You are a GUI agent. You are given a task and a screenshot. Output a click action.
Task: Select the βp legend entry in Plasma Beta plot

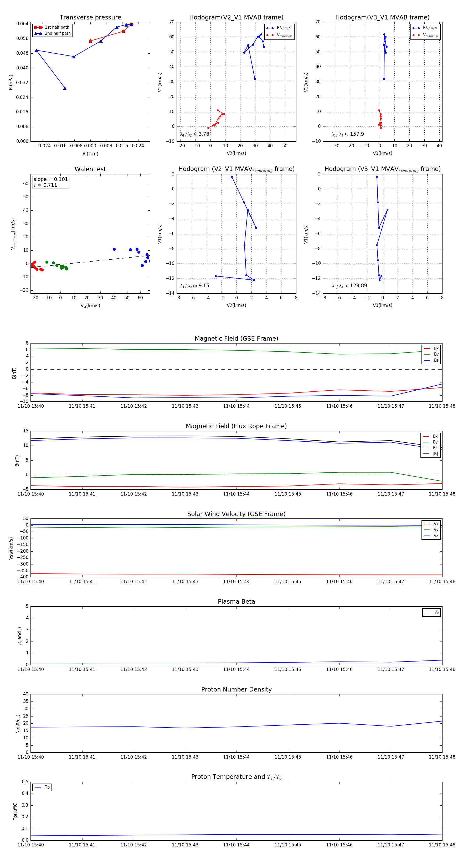[431, 612]
